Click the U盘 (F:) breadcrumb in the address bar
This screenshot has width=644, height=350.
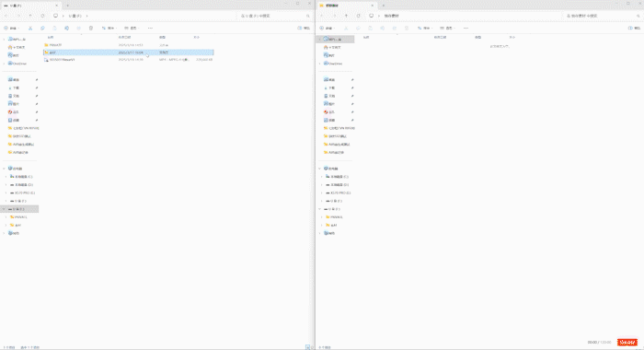75,16
